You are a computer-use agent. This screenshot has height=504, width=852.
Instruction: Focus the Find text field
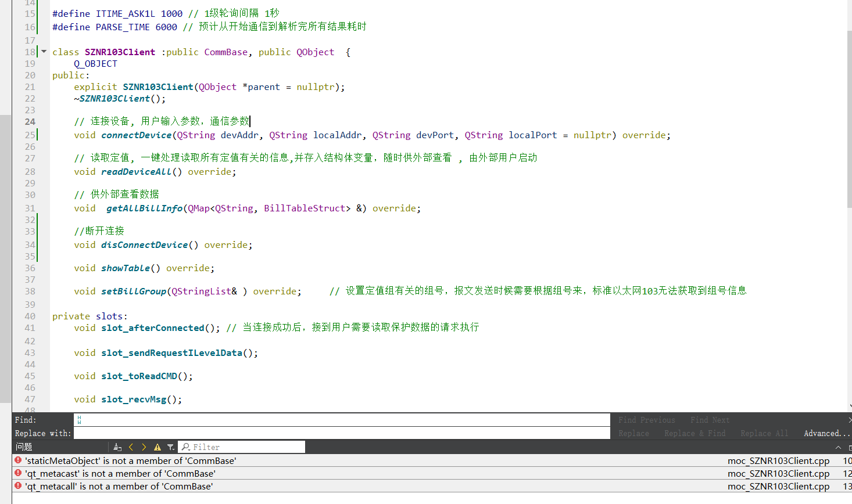point(342,420)
